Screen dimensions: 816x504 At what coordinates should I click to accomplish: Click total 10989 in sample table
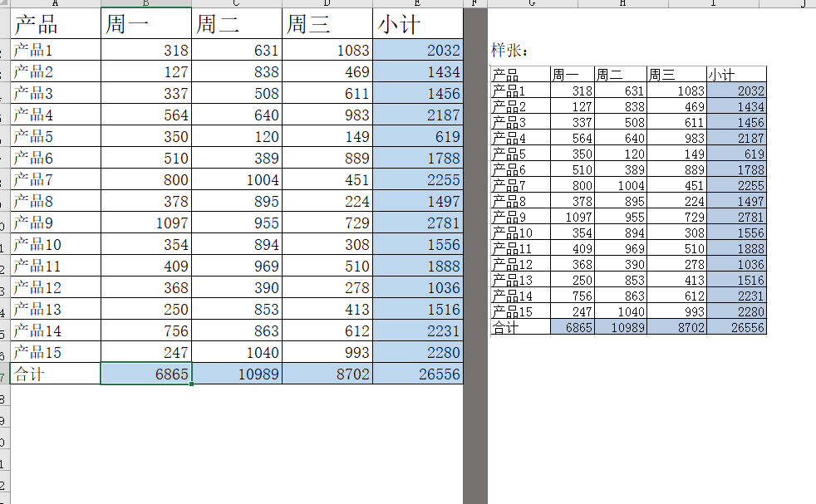pyautogui.click(x=621, y=327)
